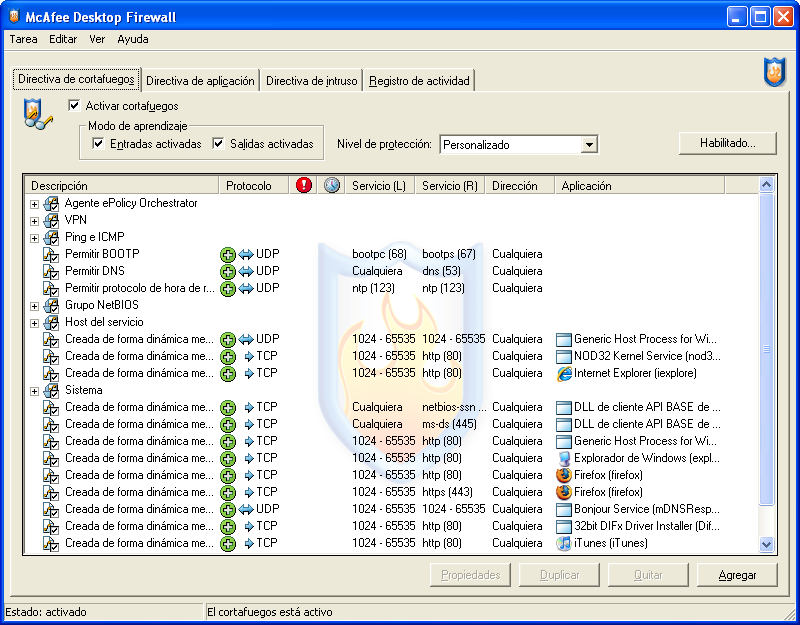
Task: Expand the VPN group
Action: point(34,221)
